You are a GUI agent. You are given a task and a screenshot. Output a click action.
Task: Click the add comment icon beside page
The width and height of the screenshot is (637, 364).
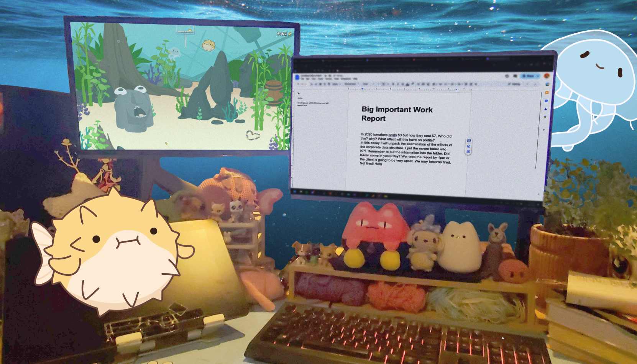coord(469,141)
